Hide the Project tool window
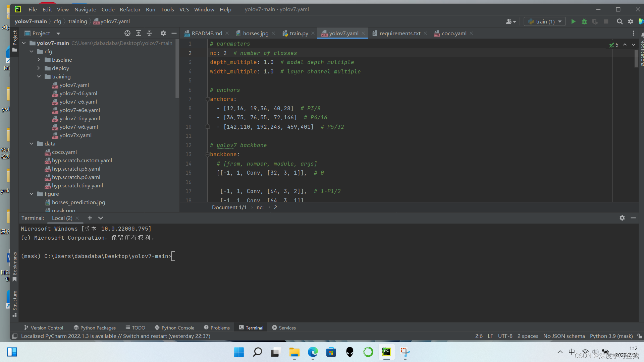This screenshot has width=644, height=362. [x=174, y=33]
